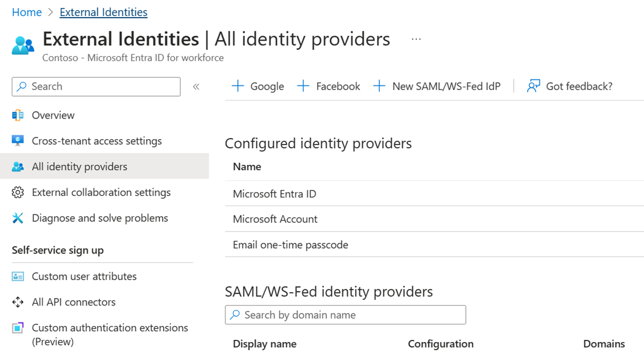The height and width of the screenshot is (356, 644).
Task: Open External collaboration settings via gear icon
Action: point(18,192)
